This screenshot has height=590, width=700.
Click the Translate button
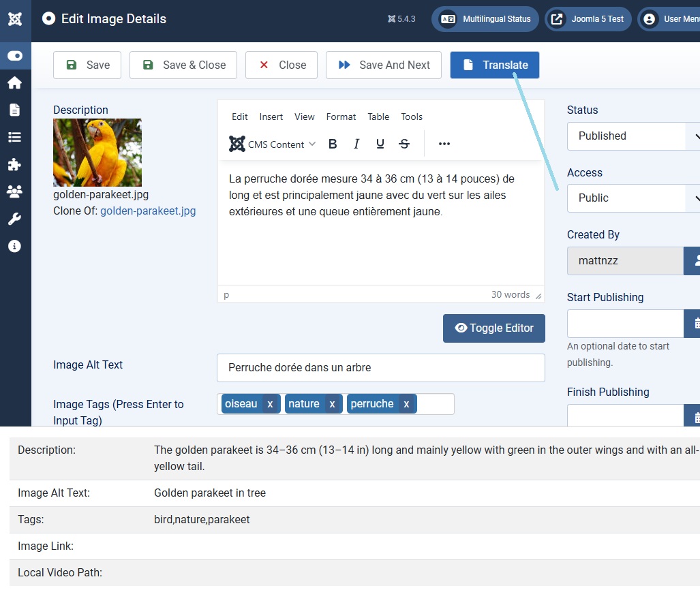[x=495, y=65]
